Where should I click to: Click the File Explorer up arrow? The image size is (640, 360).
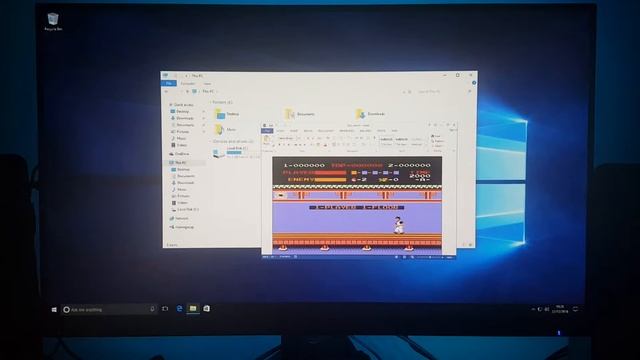(187, 91)
